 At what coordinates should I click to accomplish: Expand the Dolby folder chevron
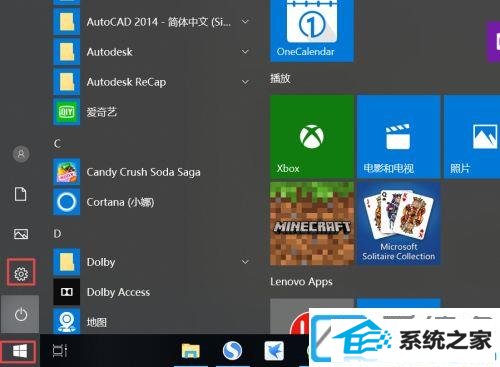tap(245, 262)
